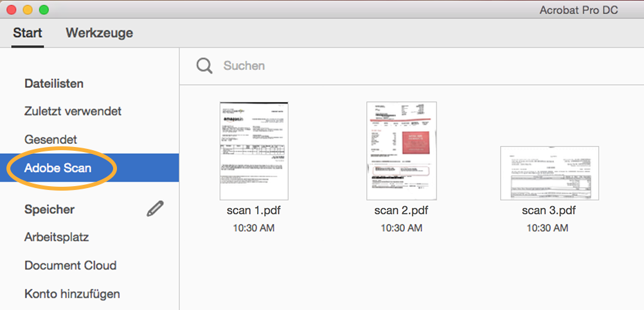This screenshot has height=310, width=644.
Task: Select Zuletzt verwendet in the sidebar
Action: [73, 111]
